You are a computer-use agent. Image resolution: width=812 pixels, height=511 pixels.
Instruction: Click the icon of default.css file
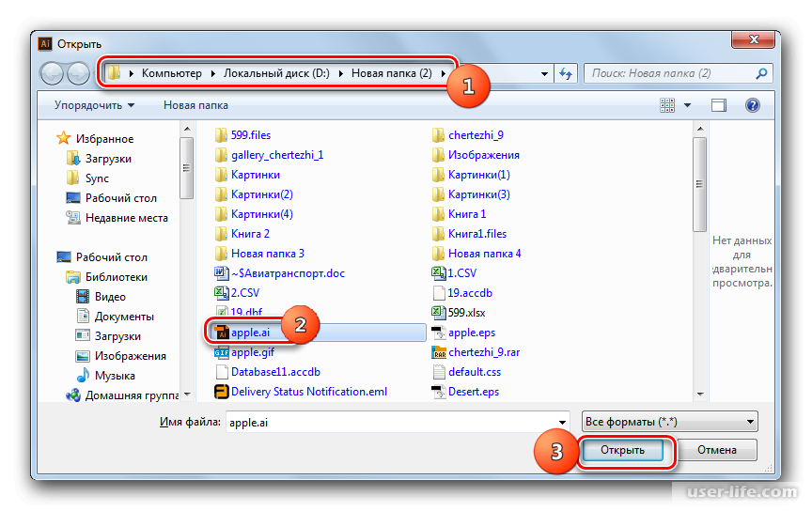pyautogui.click(x=439, y=372)
